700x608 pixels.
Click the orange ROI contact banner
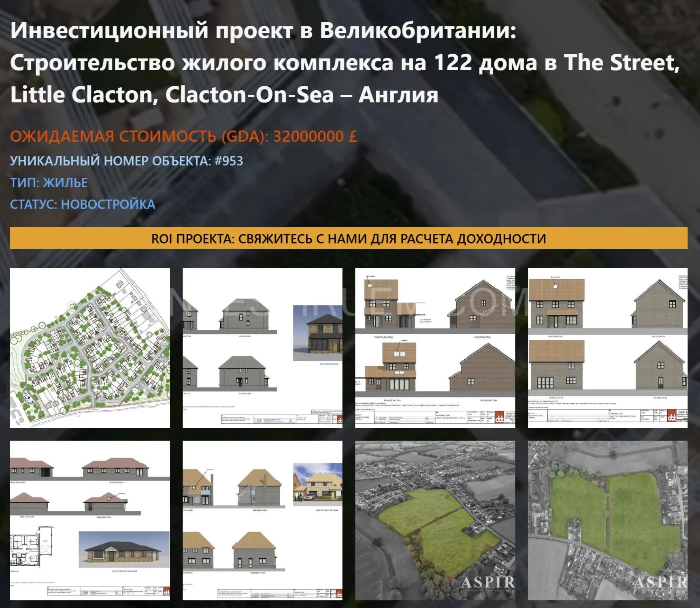[x=350, y=239]
